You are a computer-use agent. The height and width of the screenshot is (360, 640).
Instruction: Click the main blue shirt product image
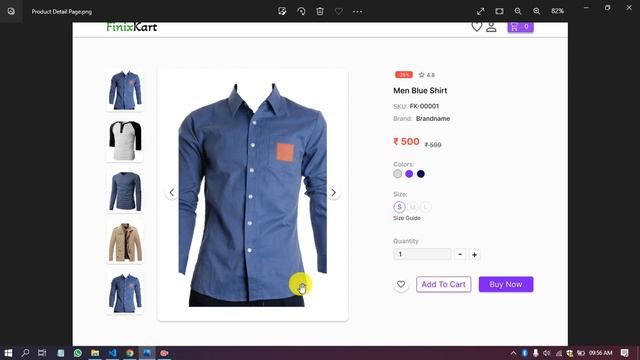pos(252,195)
